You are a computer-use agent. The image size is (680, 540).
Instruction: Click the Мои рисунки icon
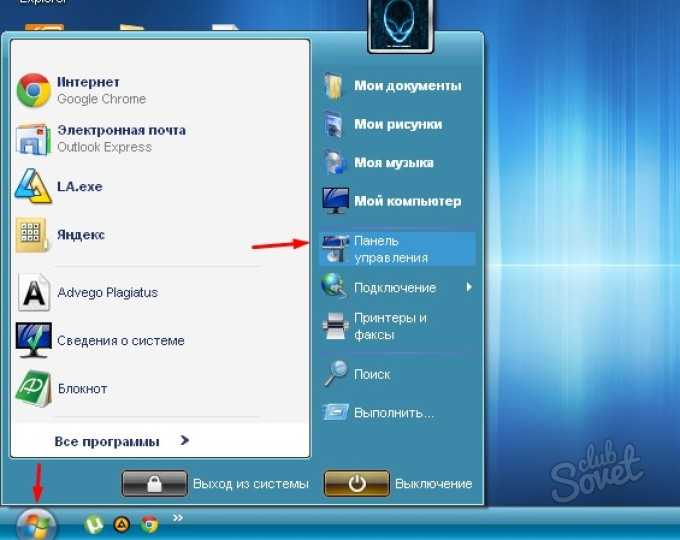click(334, 124)
